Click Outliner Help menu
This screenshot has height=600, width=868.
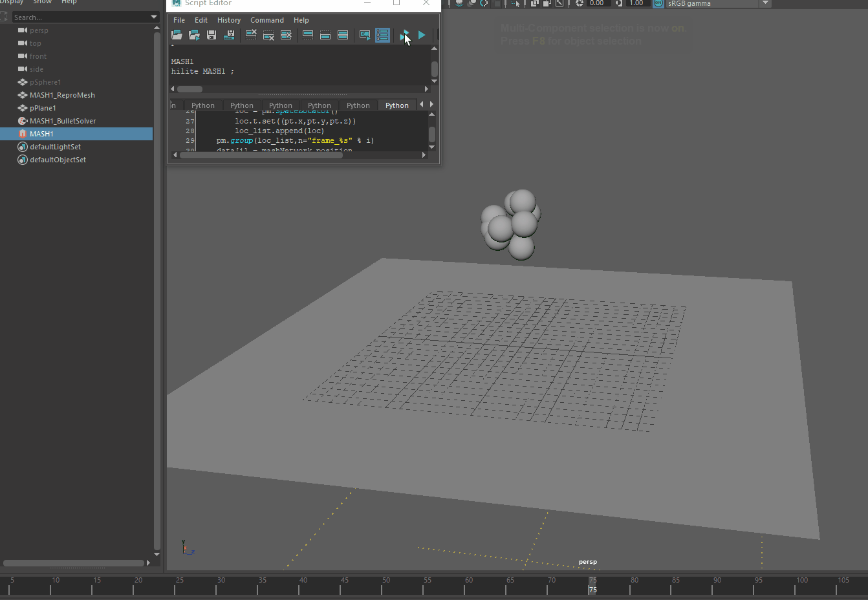pyautogui.click(x=69, y=2)
